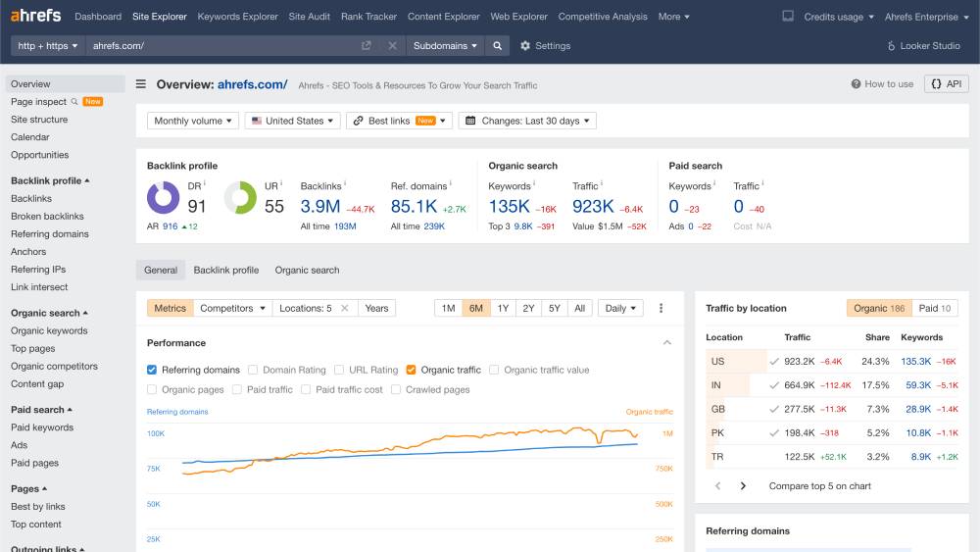Uncheck the Referring domains checkbox
This screenshot has height=552, width=980.
click(x=152, y=370)
